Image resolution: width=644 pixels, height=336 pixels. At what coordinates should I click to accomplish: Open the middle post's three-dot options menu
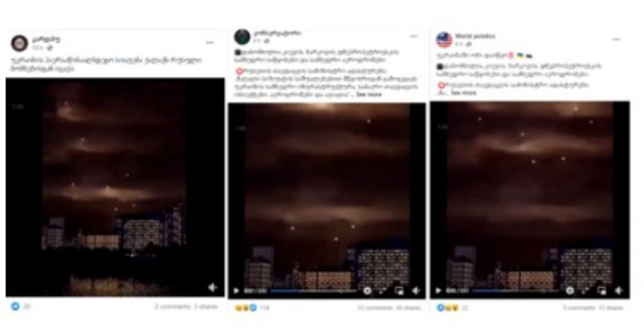[414, 36]
